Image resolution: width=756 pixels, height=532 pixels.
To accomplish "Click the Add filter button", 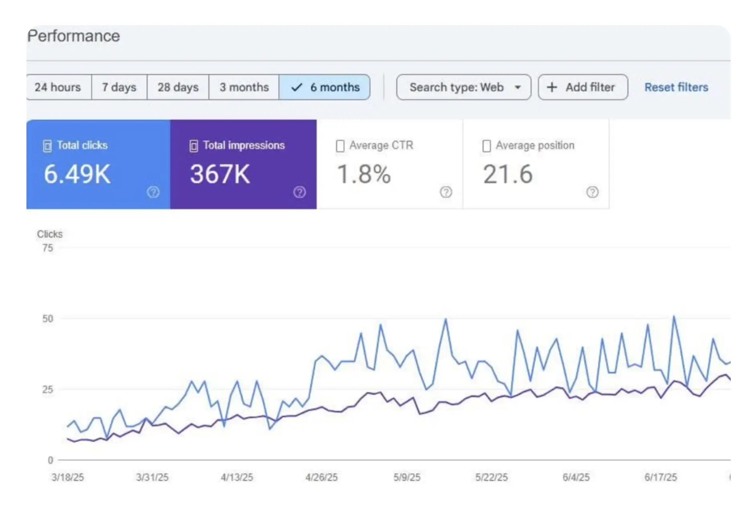I will tap(583, 87).
